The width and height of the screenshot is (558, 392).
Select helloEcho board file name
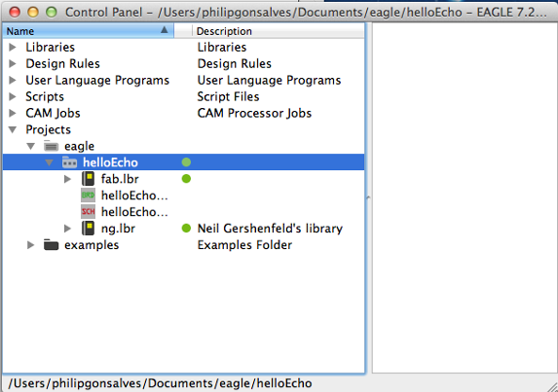pos(134,196)
